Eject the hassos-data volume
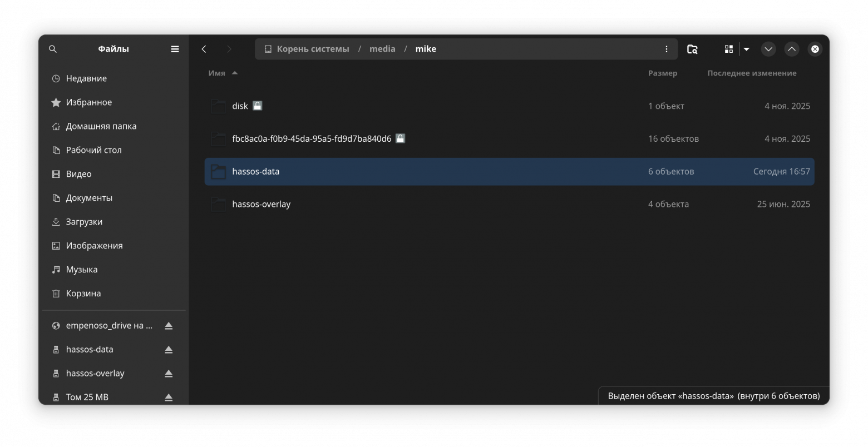Viewport: 868px width, 447px height. 169,349
